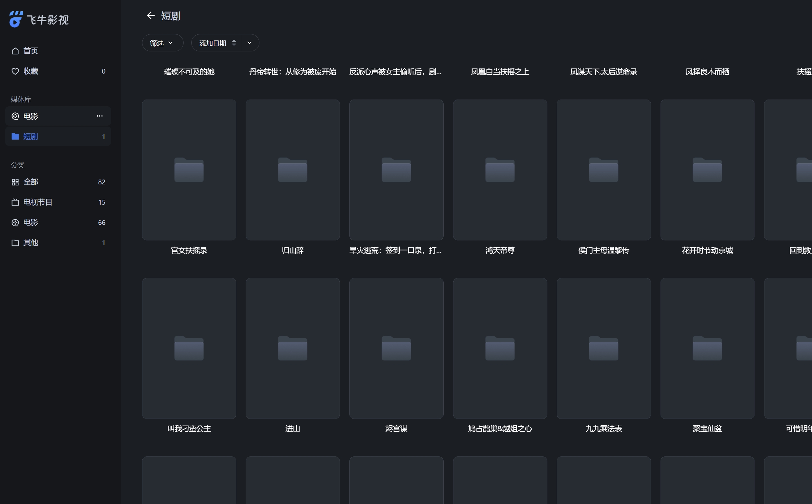Click the three-dots menu on 电影 library
812x504 pixels.
coord(99,116)
